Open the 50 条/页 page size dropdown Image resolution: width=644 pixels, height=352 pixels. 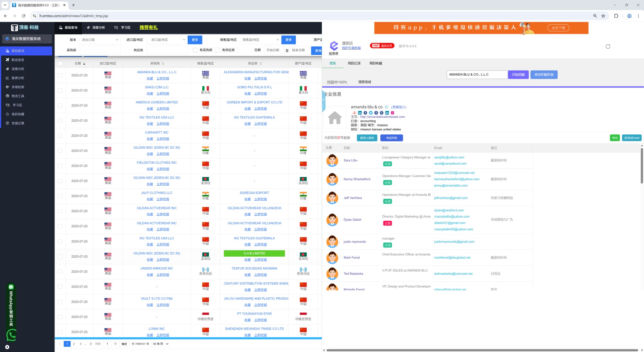[161, 344]
